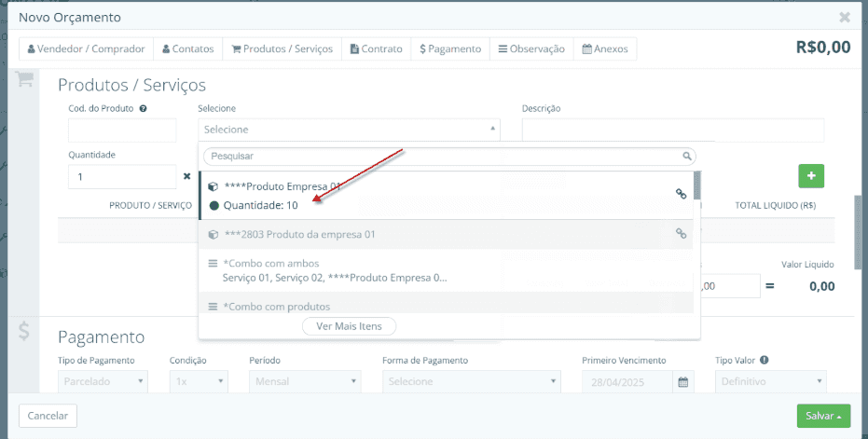The height and width of the screenshot is (439, 868).
Task: Focus the Cod. do Produto field
Action: point(122,130)
